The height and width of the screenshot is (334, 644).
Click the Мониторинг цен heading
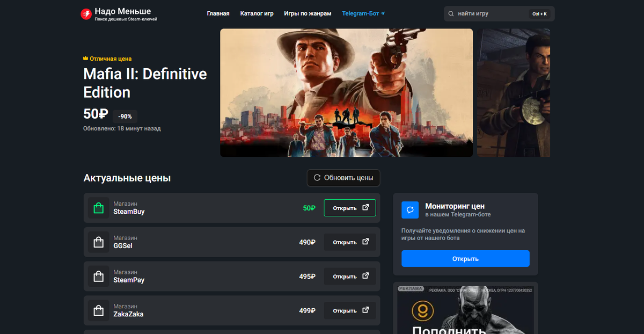(x=455, y=206)
